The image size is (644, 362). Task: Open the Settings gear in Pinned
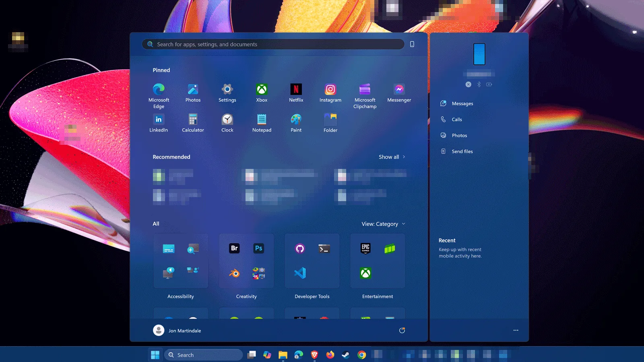(227, 93)
